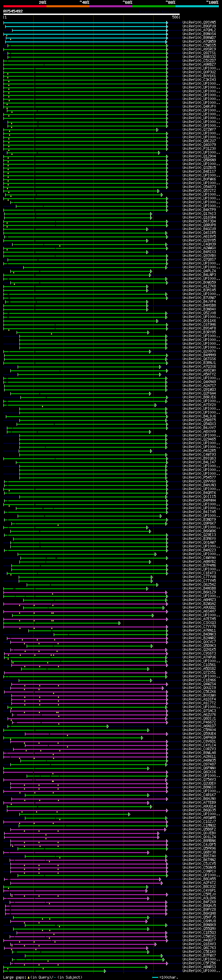The image size is (222, 980).
Task: Select the UniRef100_A9SRC9 label
Action: pyautogui.click(x=199, y=49)
